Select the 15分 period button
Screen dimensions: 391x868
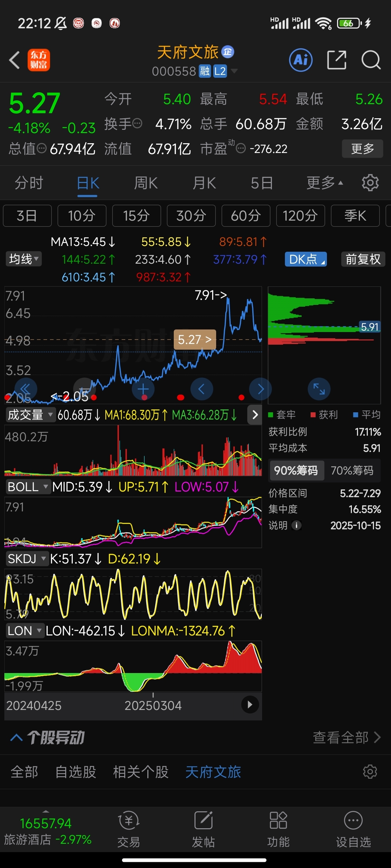pyautogui.click(x=136, y=216)
